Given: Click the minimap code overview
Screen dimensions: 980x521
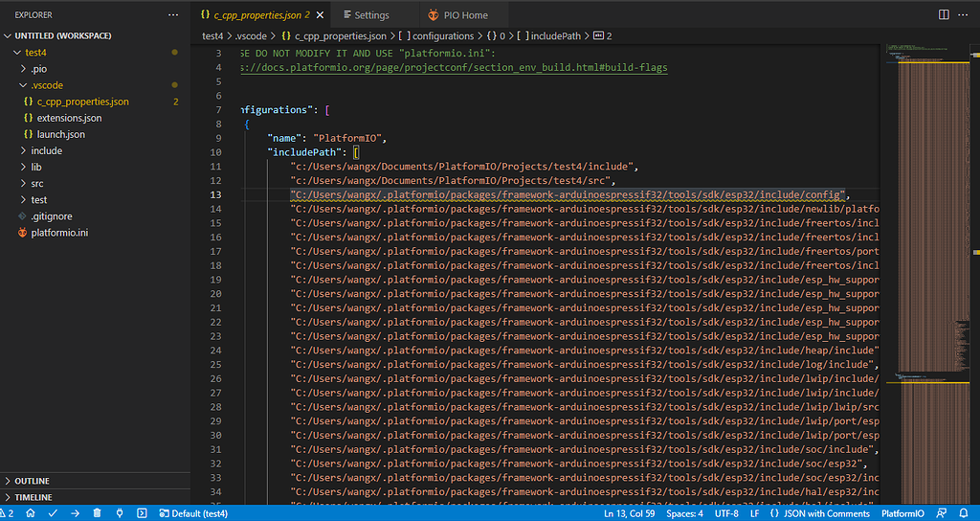Looking at the screenshot, I should (x=929, y=272).
